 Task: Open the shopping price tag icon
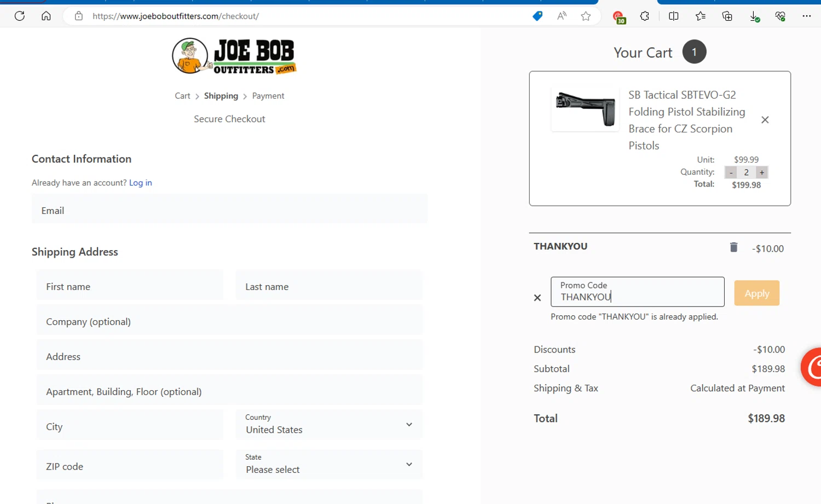[x=537, y=16]
